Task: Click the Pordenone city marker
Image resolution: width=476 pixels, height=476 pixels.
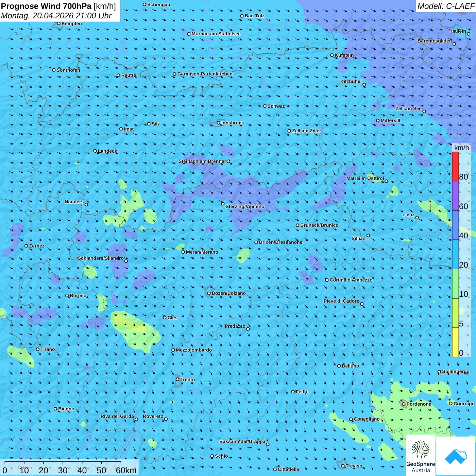Action: click(x=404, y=404)
